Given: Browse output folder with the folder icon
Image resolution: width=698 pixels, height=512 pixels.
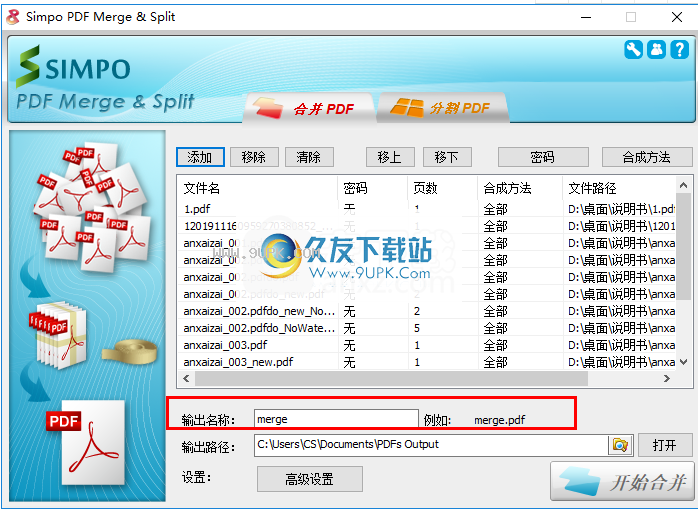Looking at the screenshot, I should (620, 445).
